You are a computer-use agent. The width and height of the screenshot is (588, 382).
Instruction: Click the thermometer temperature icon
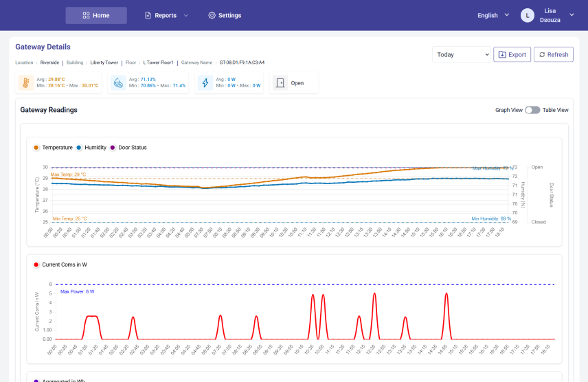[x=25, y=83]
